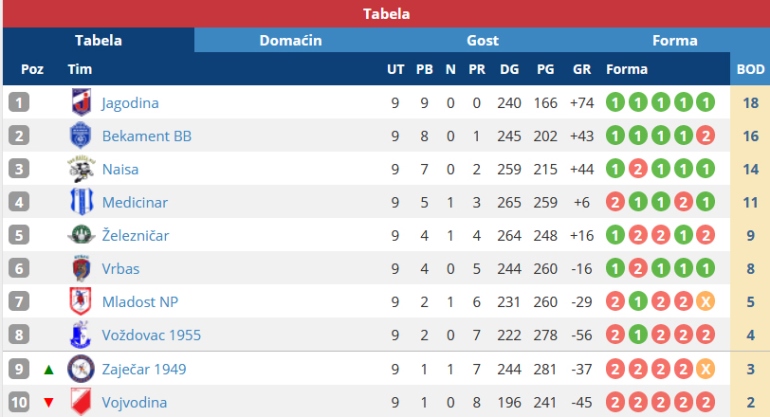
Task: Open the Jagodina team page link
Action: [x=130, y=102]
